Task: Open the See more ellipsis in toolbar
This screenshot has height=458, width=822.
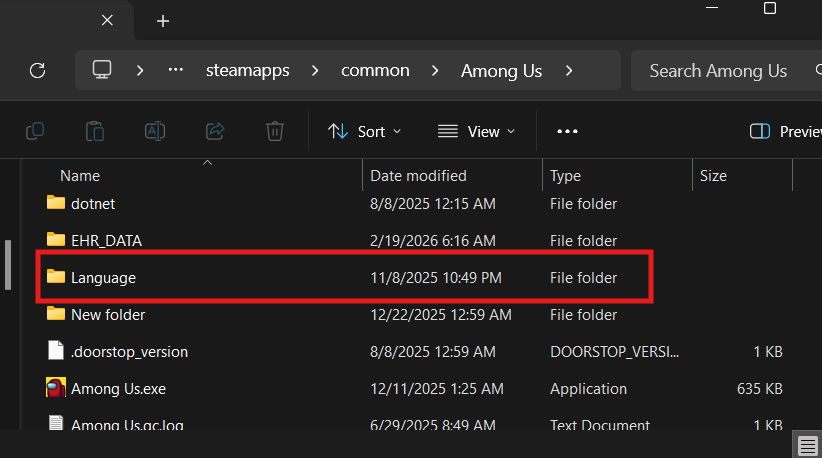Action: pyautogui.click(x=567, y=132)
